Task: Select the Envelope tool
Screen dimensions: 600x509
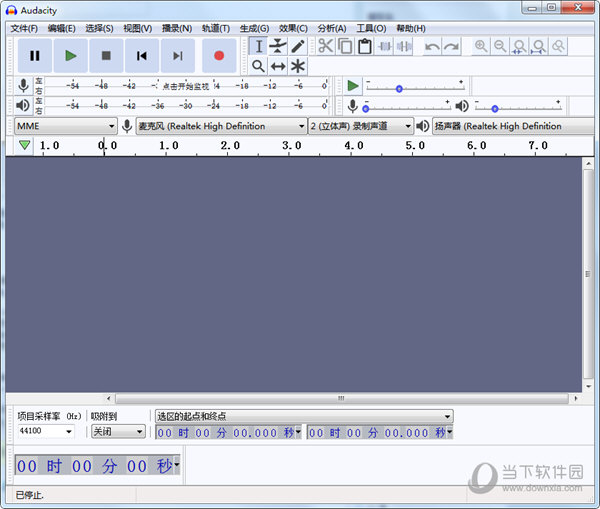Action: click(278, 46)
